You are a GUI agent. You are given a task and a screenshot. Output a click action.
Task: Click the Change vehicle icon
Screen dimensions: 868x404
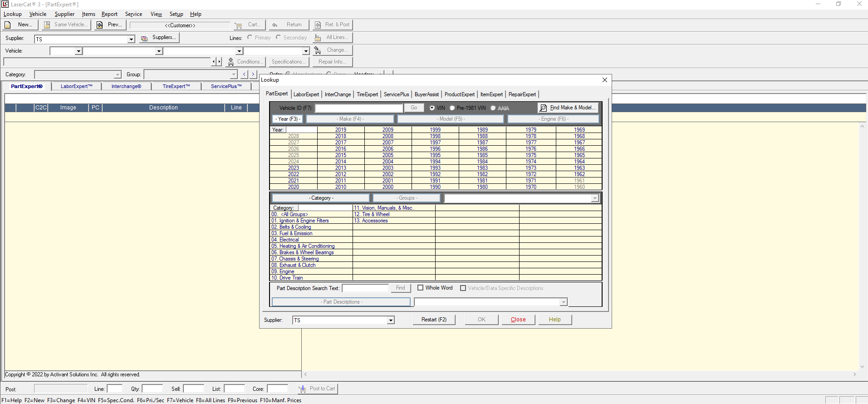(x=318, y=50)
